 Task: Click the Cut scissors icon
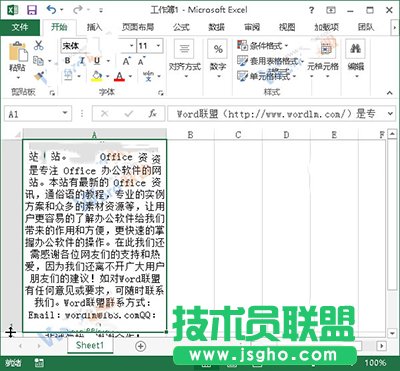pos(39,45)
